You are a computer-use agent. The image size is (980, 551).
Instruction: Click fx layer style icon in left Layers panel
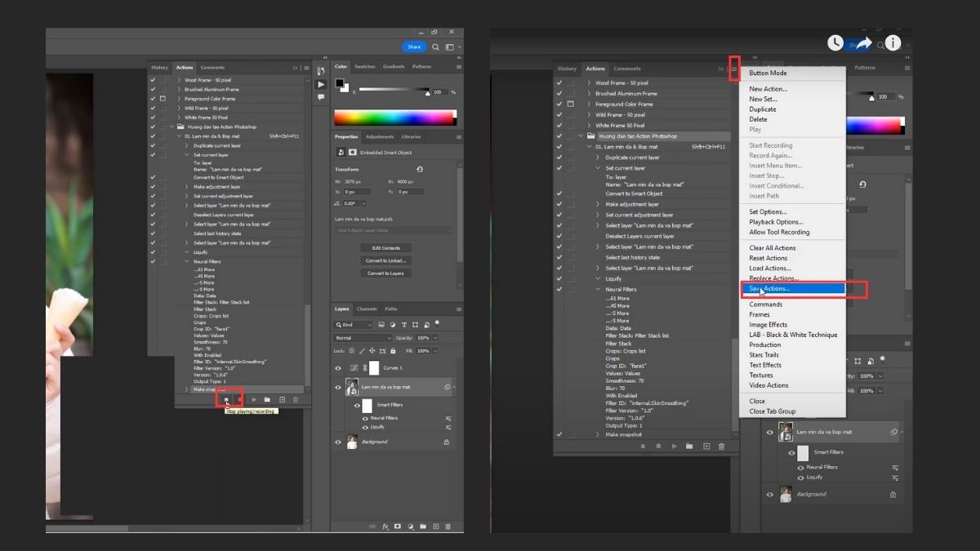tap(385, 527)
